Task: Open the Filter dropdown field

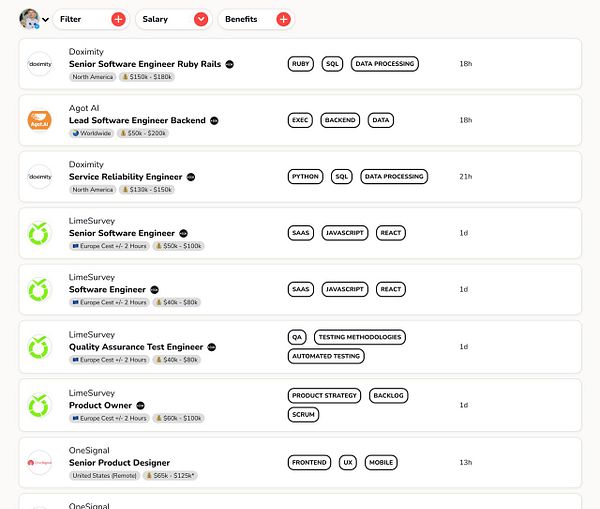Action: tap(92, 19)
